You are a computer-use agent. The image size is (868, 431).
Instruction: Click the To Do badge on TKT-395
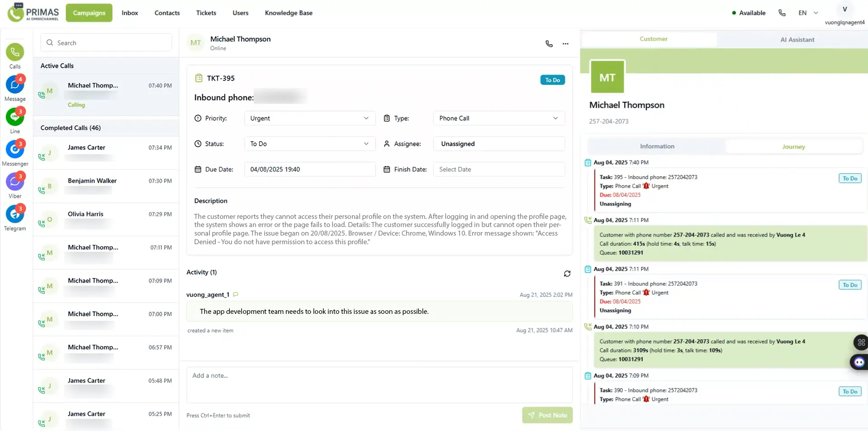[x=552, y=80]
